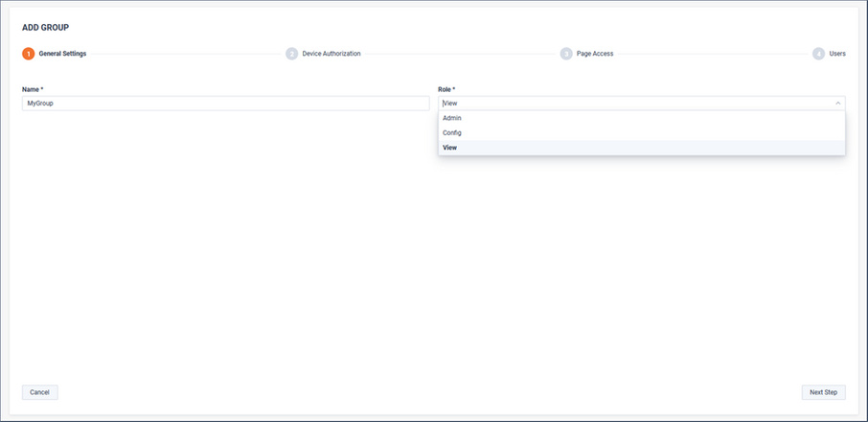The height and width of the screenshot is (422, 868).
Task: Click the step 1 circle icon
Action: click(x=28, y=54)
